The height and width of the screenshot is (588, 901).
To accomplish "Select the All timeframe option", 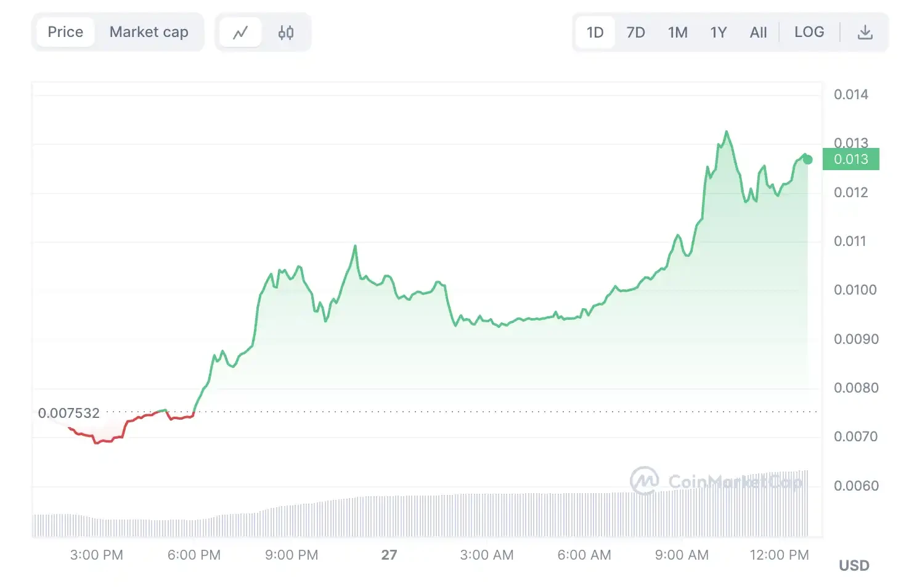I will tap(758, 32).
